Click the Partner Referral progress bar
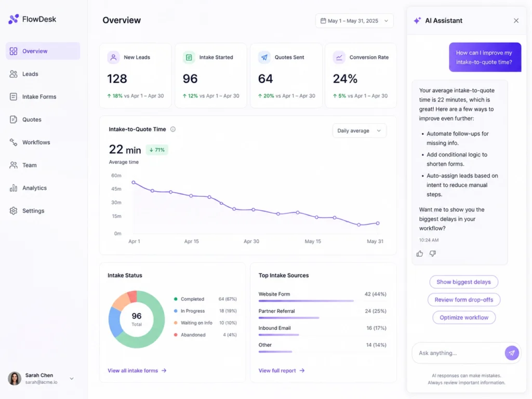 [289, 318]
